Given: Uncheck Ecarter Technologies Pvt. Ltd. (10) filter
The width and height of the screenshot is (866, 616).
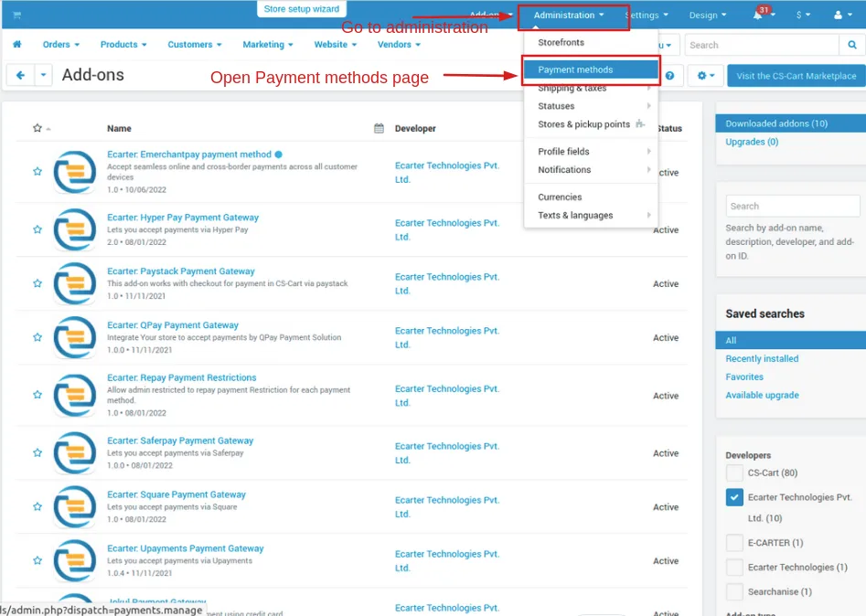Looking at the screenshot, I should click(x=734, y=497).
